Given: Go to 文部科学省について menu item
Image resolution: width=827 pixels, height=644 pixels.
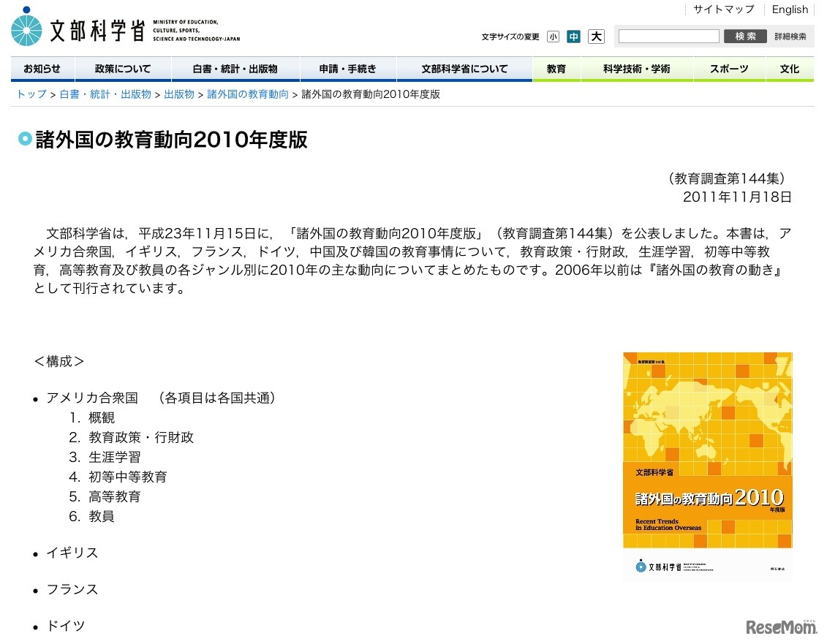Looking at the screenshot, I should coord(464,69).
